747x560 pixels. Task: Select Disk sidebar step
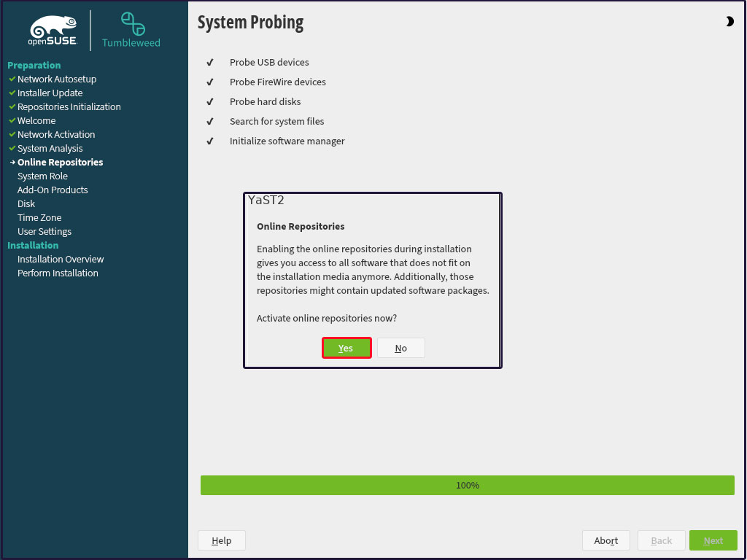(x=26, y=203)
